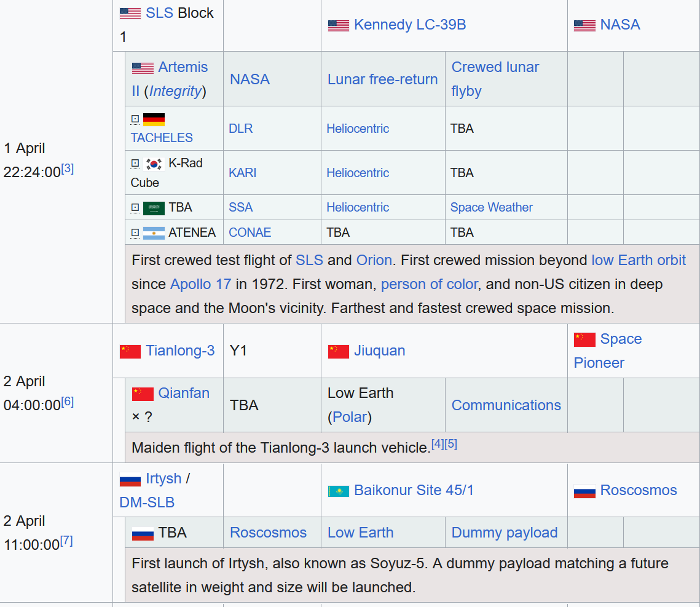Click the CubeSat marker icon before ATENEA
The image size is (700, 607).
(135, 232)
